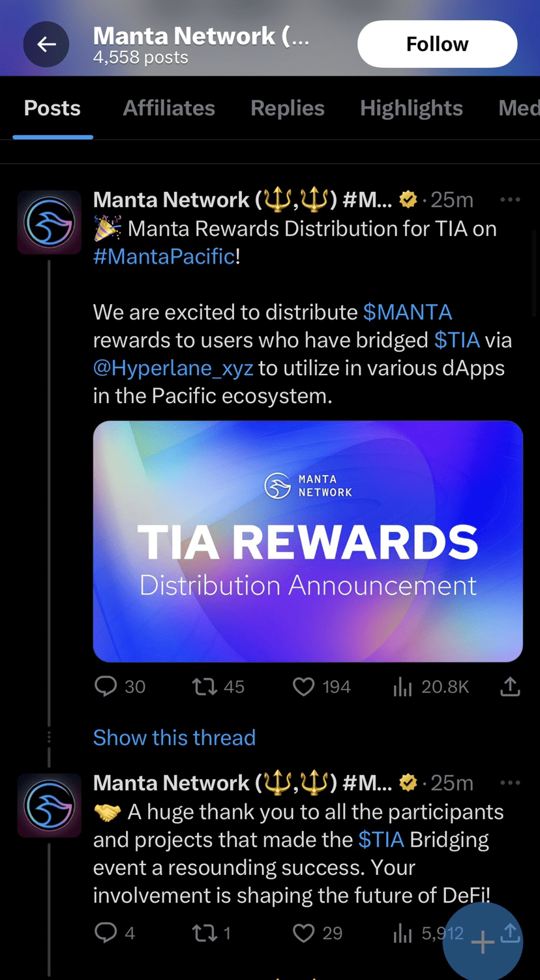
Task: Reply to the thank you post
Action: pos(106,933)
